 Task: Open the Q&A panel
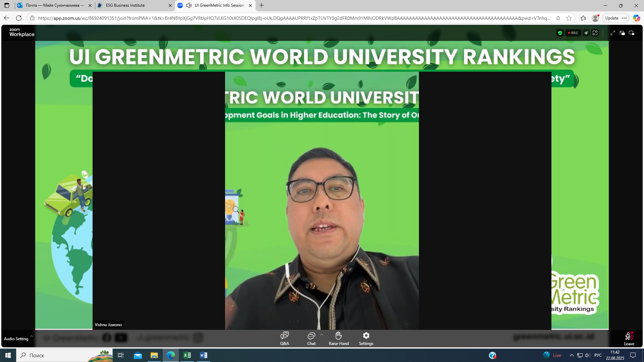tap(284, 338)
